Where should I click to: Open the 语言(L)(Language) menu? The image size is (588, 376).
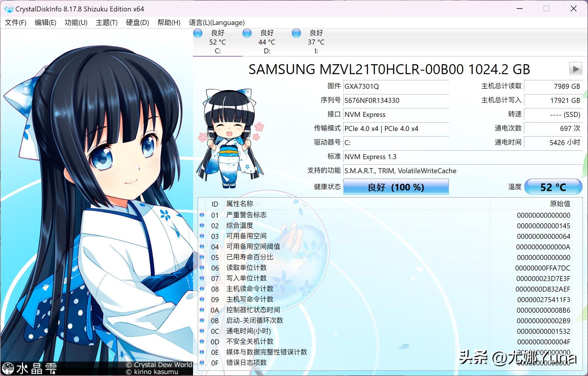(217, 23)
